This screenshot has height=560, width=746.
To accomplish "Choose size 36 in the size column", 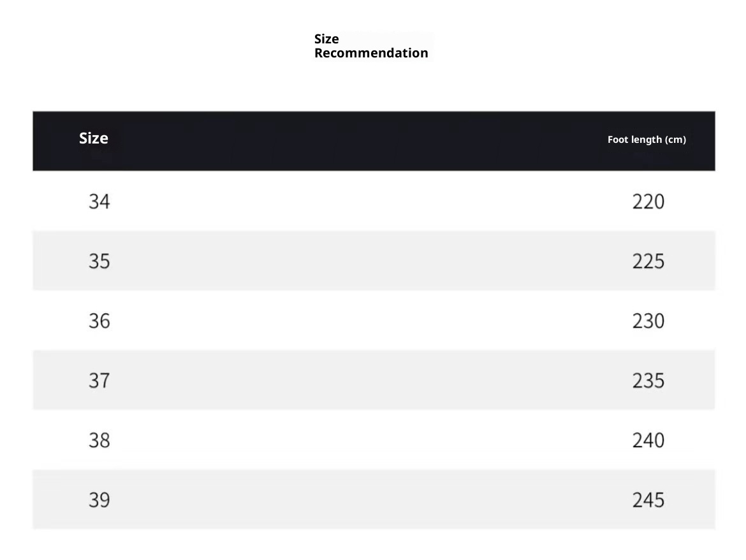I will pos(99,321).
